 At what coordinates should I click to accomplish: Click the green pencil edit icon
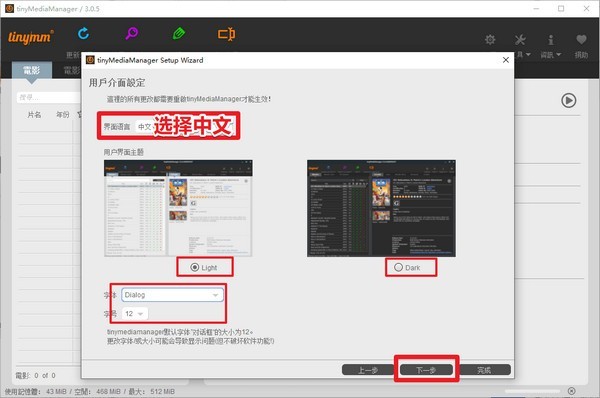coord(179,34)
